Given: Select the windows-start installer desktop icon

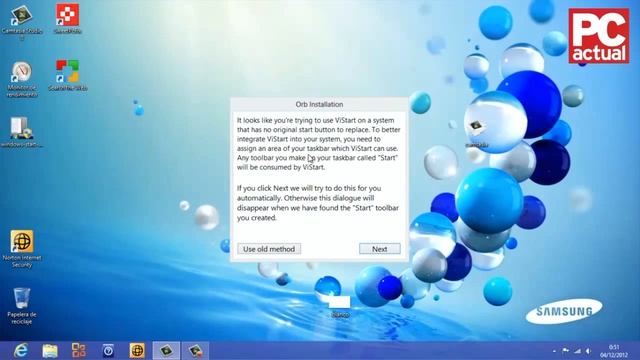Looking at the screenshot, I should tap(21, 132).
